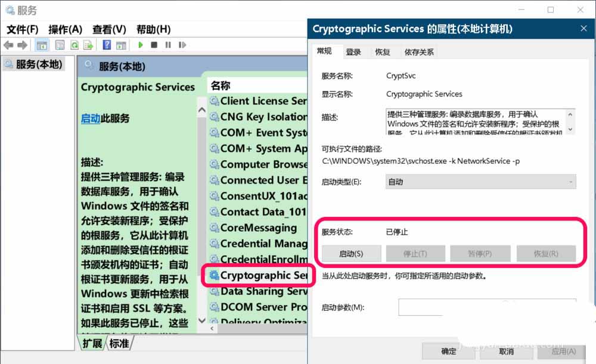
Task: Click the Restart Service toolbar icon
Action: pyautogui.click(x=182, y=45)
